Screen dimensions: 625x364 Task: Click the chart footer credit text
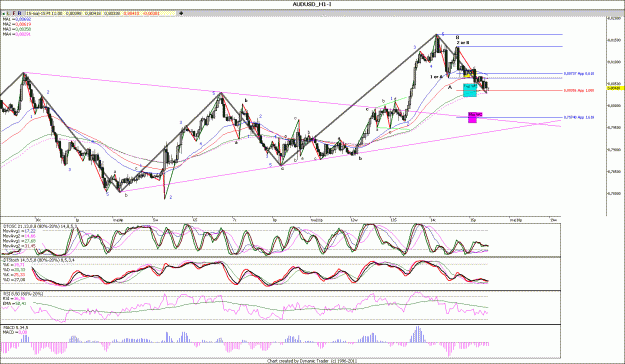point(312,361)
